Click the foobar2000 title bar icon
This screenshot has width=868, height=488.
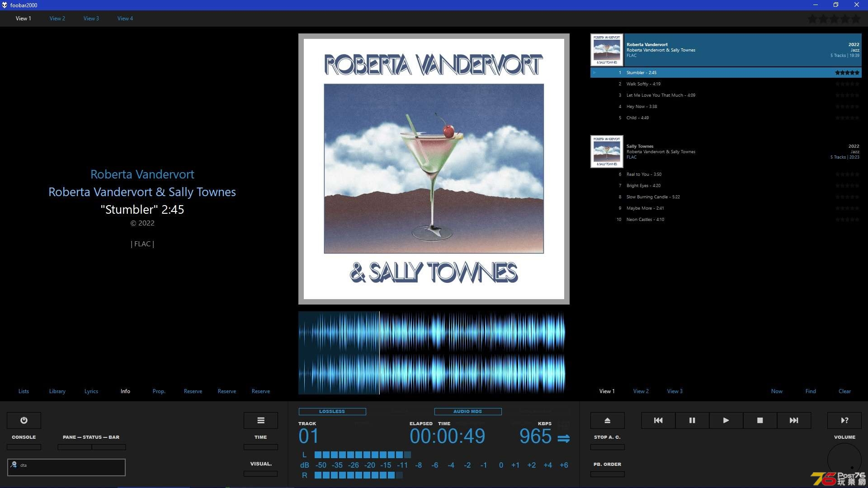tap(5, 5)
